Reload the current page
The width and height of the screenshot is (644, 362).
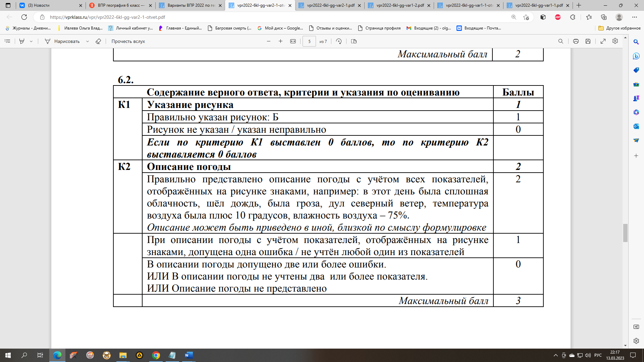24,17
